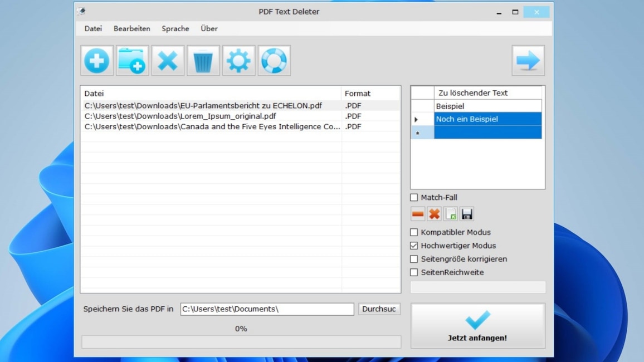Clear the file list via the trash icon
This screenshot has width=644, height=362.
[x=203, y=60]
